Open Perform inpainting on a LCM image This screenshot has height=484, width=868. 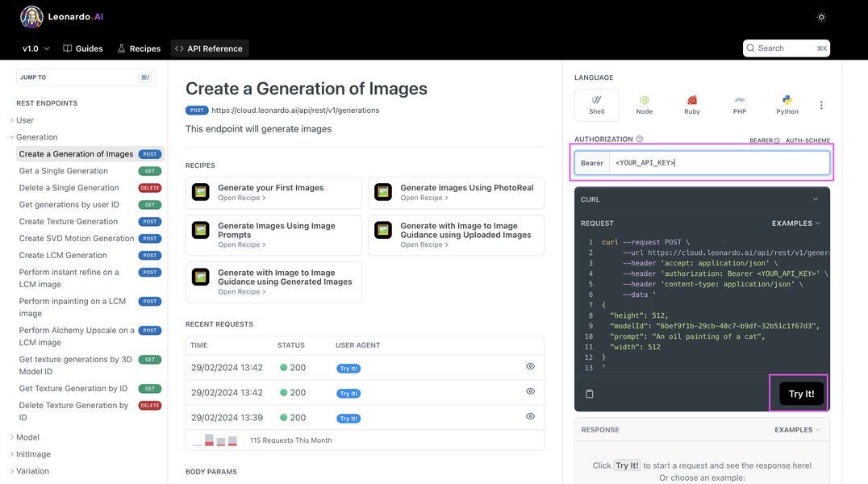[x=90, y=307]
